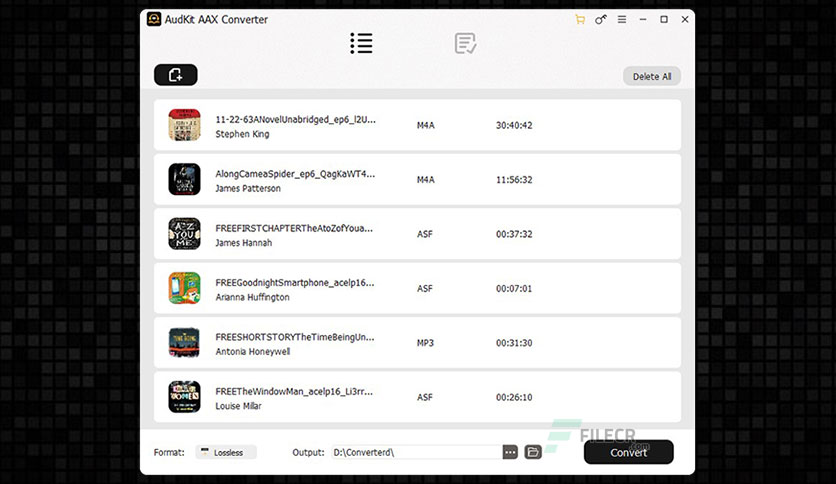Click the key registration icon

click(601, 20)
